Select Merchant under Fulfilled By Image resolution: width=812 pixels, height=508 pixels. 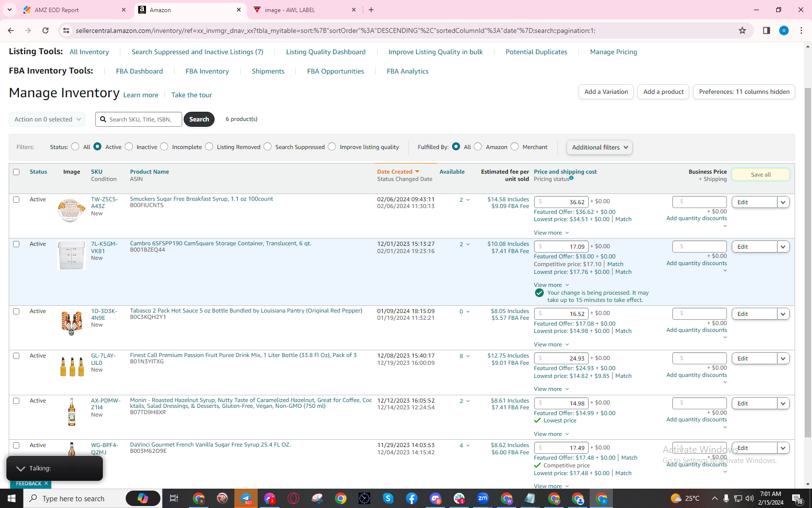pos(515,147)
